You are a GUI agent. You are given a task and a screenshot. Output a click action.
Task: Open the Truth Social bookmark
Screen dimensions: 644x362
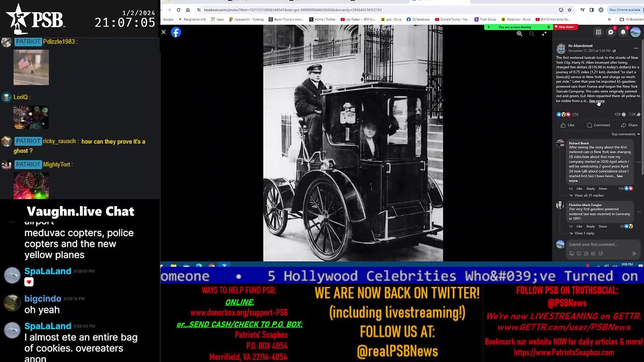pos(486,19)
